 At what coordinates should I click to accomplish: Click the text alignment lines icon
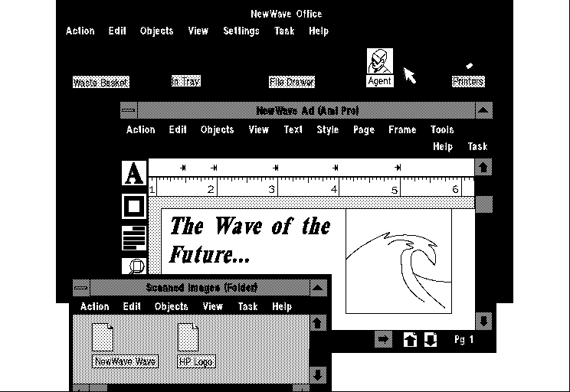tap(134, 237)
